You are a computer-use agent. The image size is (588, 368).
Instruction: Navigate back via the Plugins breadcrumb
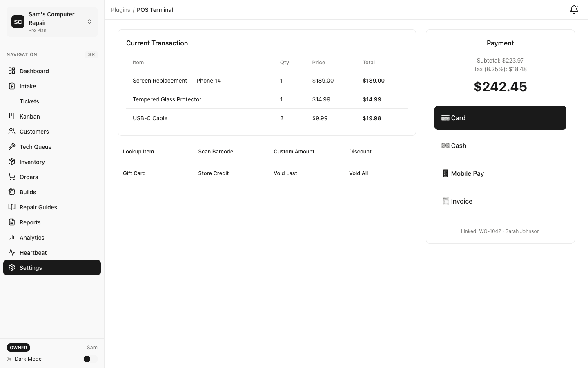click(x=120, y=9)
